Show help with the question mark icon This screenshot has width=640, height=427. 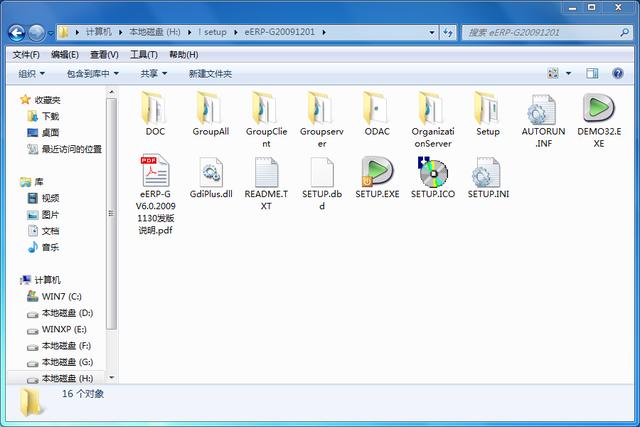pos(618,73)
